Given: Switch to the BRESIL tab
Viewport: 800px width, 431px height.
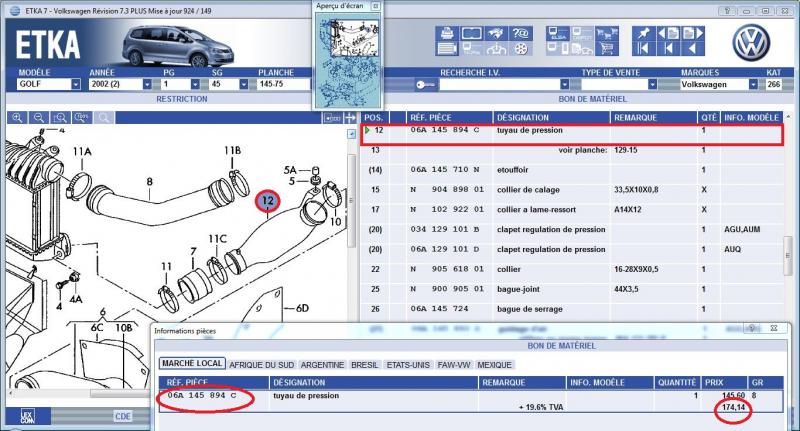Looking at the screenshot, I should click(x=365, y=365).
